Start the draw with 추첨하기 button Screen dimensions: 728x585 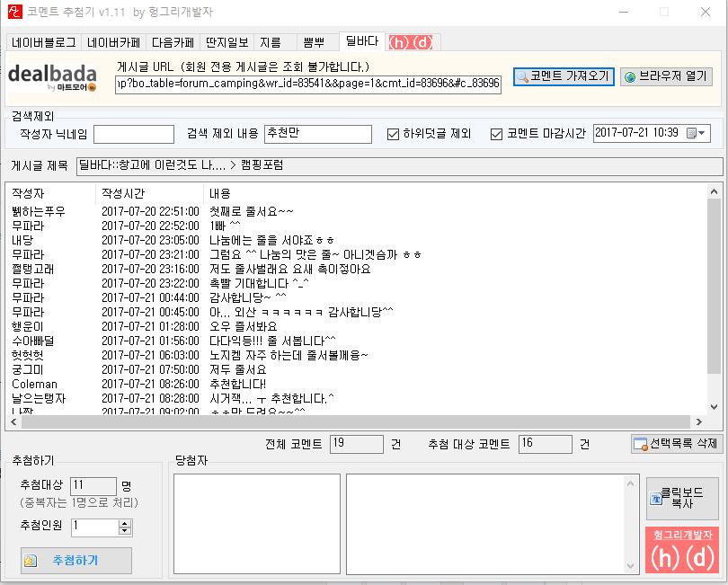pyautogui.click(x=75, y=560)
